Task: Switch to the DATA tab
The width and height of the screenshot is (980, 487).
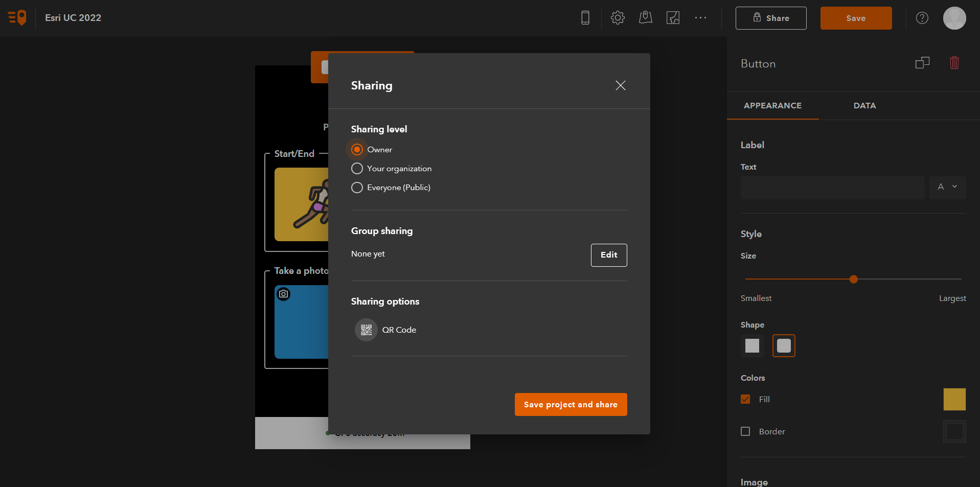Action: (x=864, y=106)
